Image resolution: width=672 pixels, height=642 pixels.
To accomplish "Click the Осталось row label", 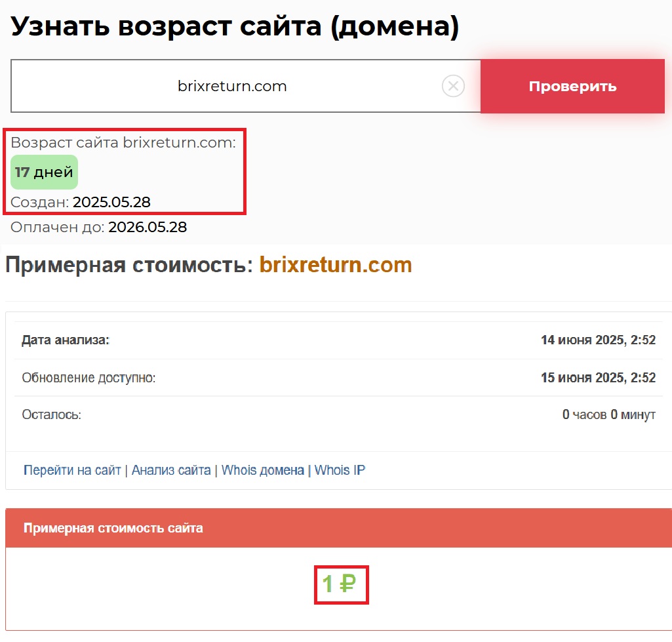I will pyautogui.click(x=51, y=415).
